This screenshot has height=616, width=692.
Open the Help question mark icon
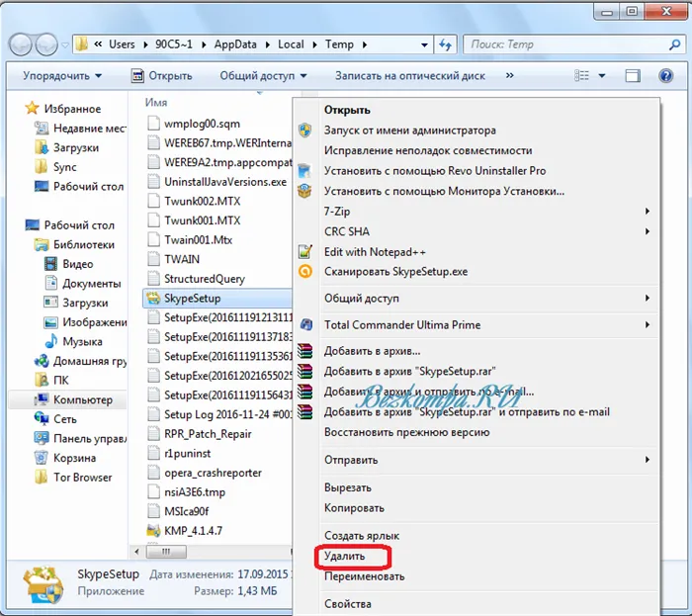point(665,76)
